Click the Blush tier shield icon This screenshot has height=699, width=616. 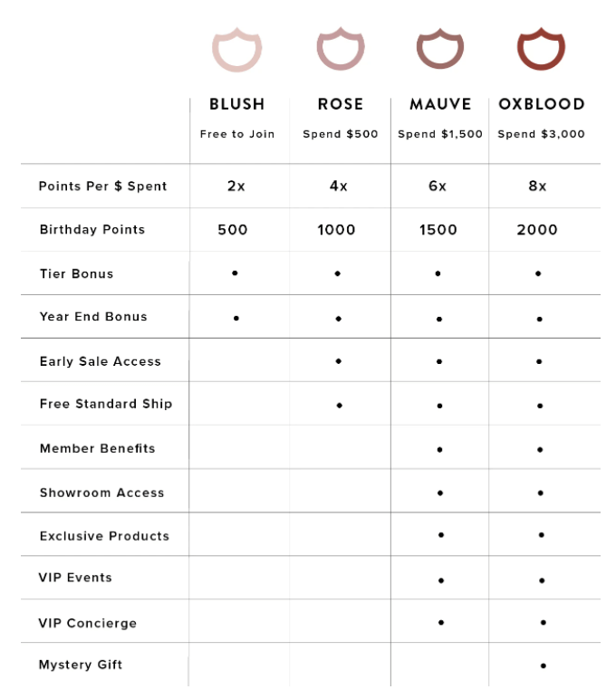(x=236, y=50)
